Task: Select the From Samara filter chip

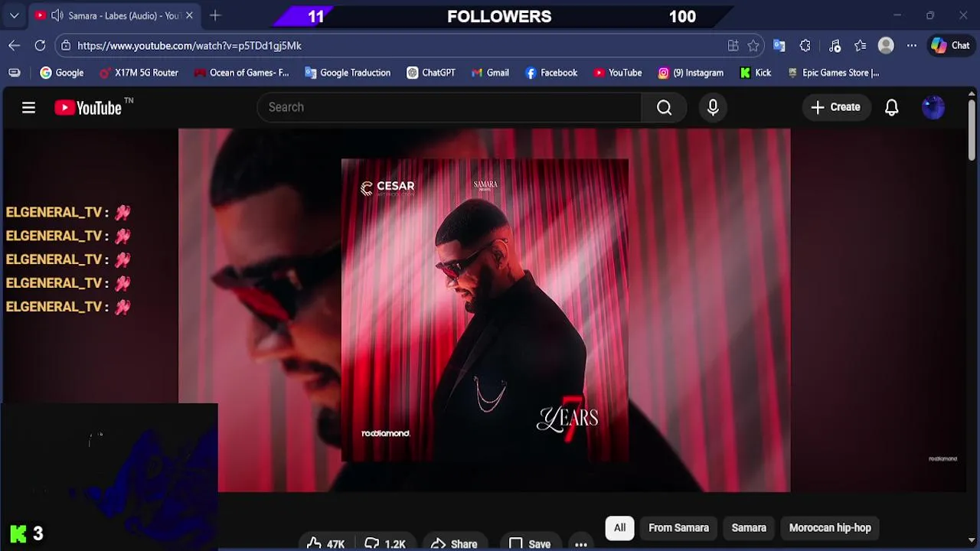Action: coord(678,528)
